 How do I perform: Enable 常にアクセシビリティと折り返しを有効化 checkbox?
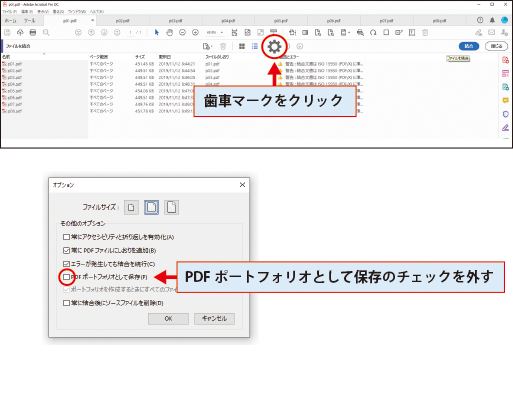coord(66,237)
